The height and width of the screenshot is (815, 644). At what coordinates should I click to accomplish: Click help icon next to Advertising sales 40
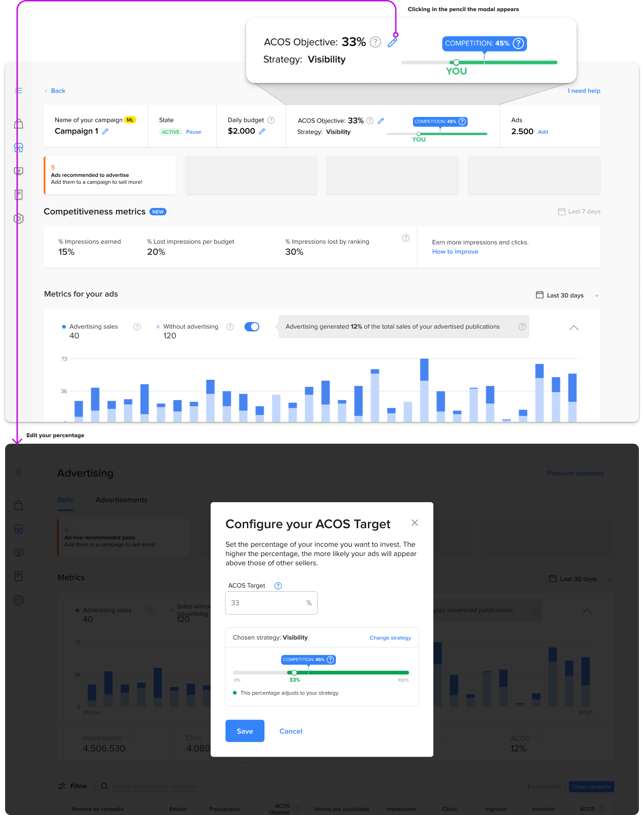click(x=137, y=327)
